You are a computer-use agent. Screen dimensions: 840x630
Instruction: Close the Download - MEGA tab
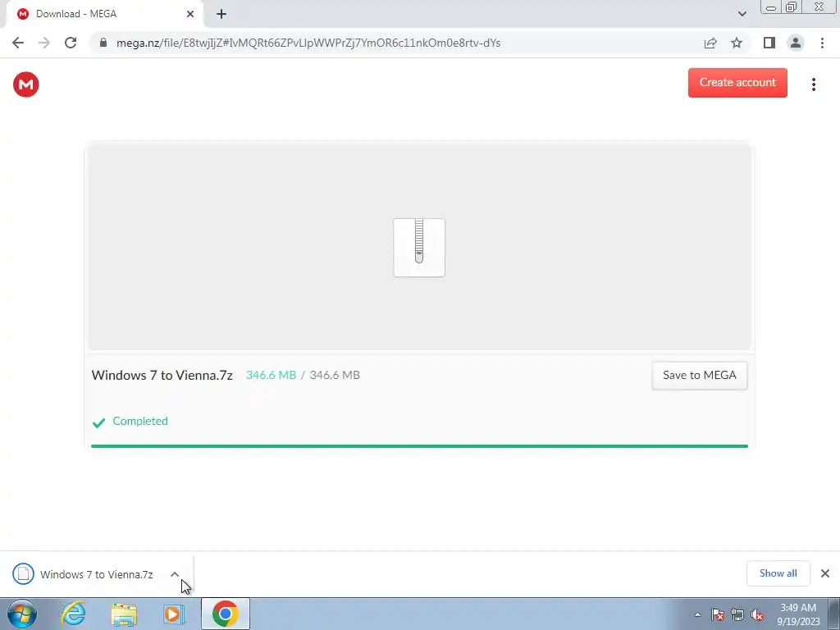[190, 14]
